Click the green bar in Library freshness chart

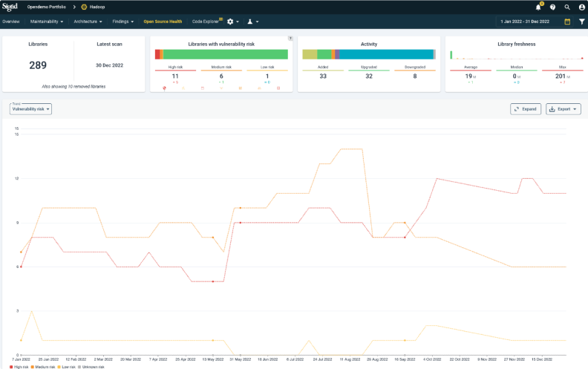point(451,55)
